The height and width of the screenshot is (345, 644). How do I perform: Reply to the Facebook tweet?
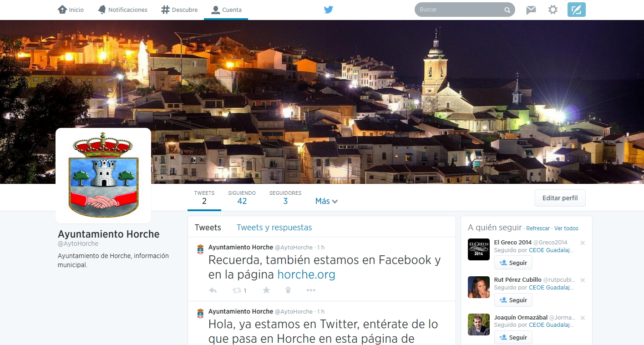point(213,290)
